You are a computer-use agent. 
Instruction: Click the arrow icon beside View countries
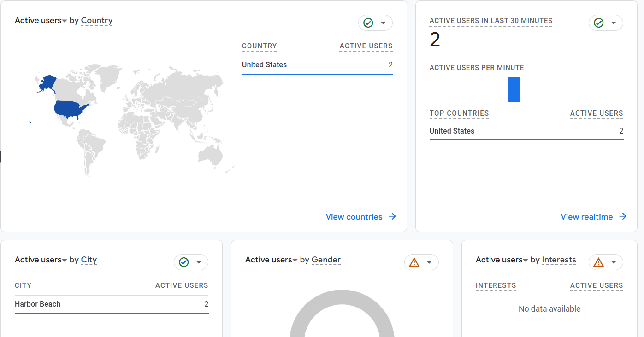pyautogui.click(x=392, y=216)
